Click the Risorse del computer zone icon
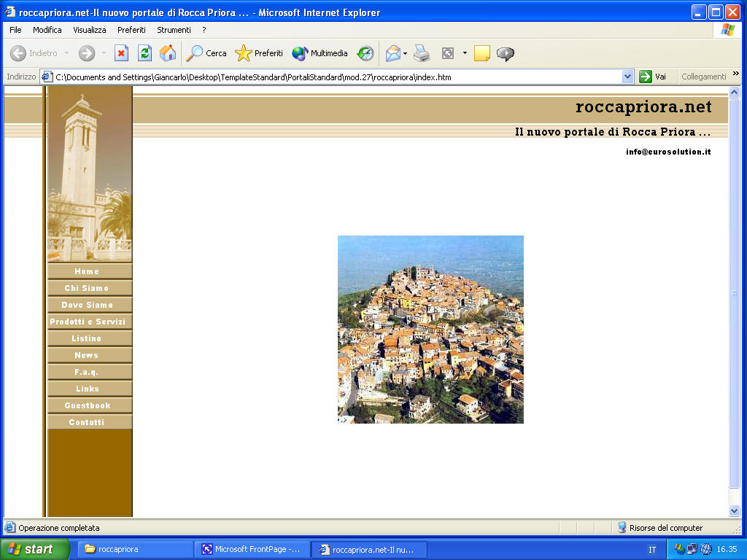This screenshot has width=747, height=560. pos(622,527)
